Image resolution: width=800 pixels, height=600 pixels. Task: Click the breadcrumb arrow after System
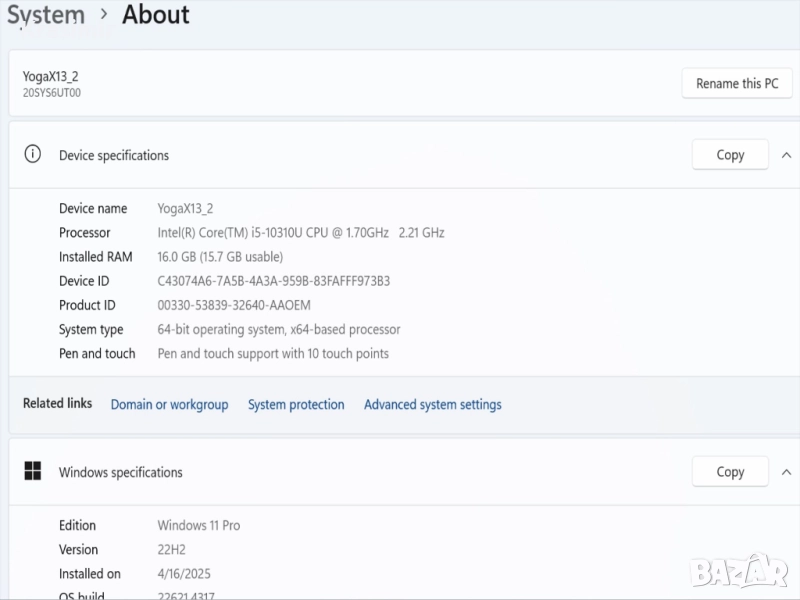(103, 15)
